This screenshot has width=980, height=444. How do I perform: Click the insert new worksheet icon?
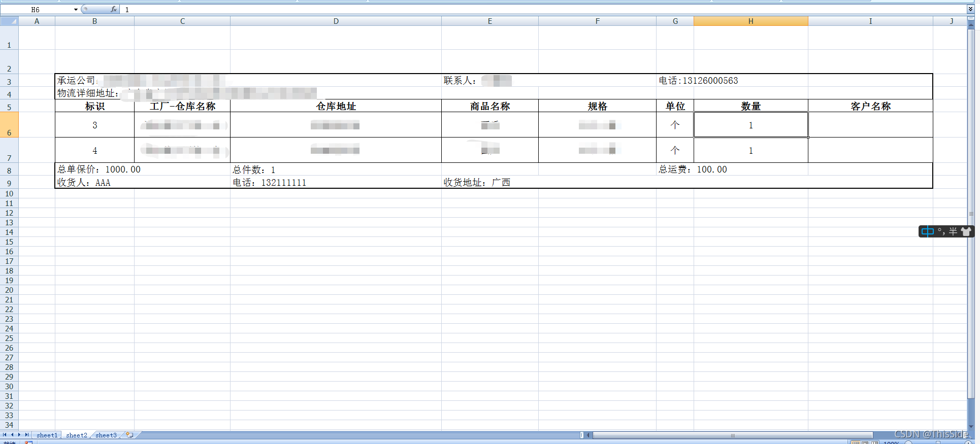coord(130,435)
